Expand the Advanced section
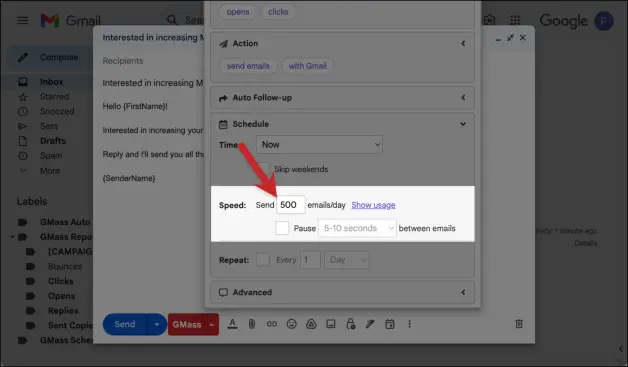This screenshot has width=628, height=367. pyautogui.click(x=342, y=292)
